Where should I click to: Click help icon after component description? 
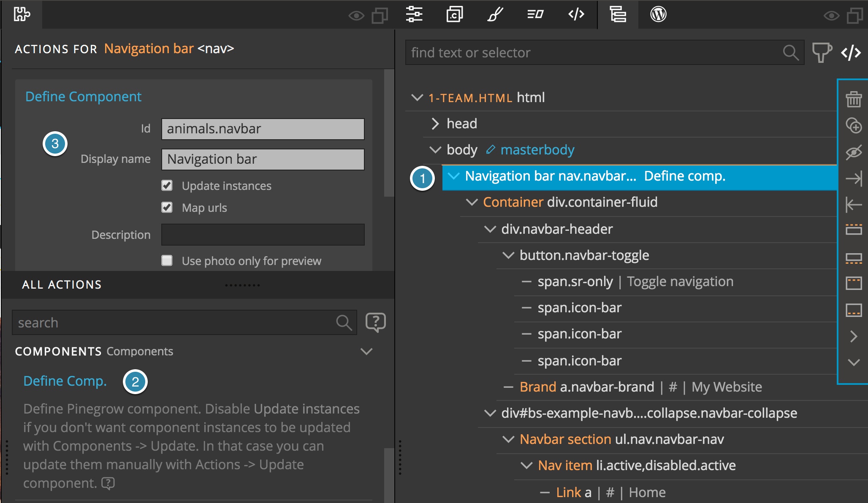coord(108,483)
